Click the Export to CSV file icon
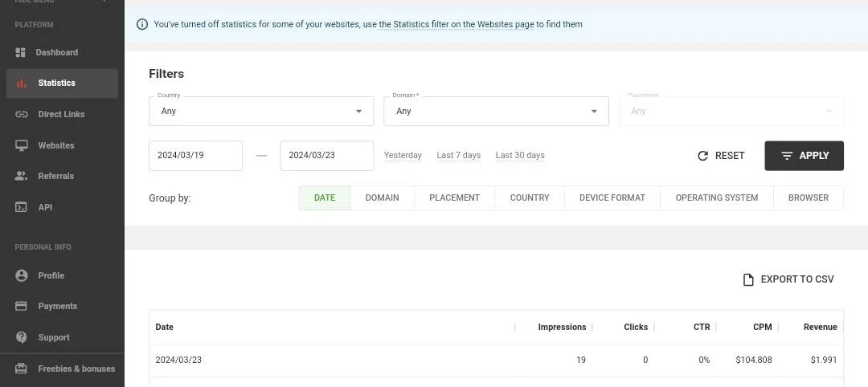 coord(748,279)
